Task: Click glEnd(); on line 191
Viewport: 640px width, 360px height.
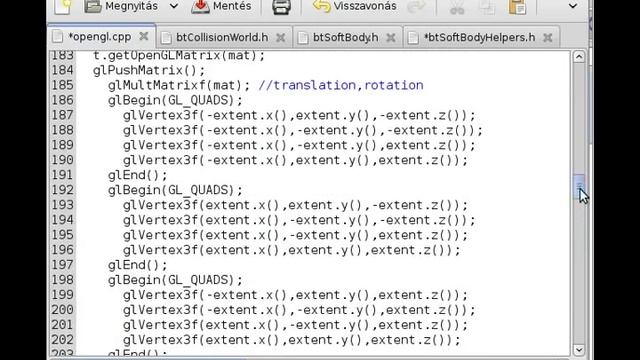Action: [x=138, y=175]
